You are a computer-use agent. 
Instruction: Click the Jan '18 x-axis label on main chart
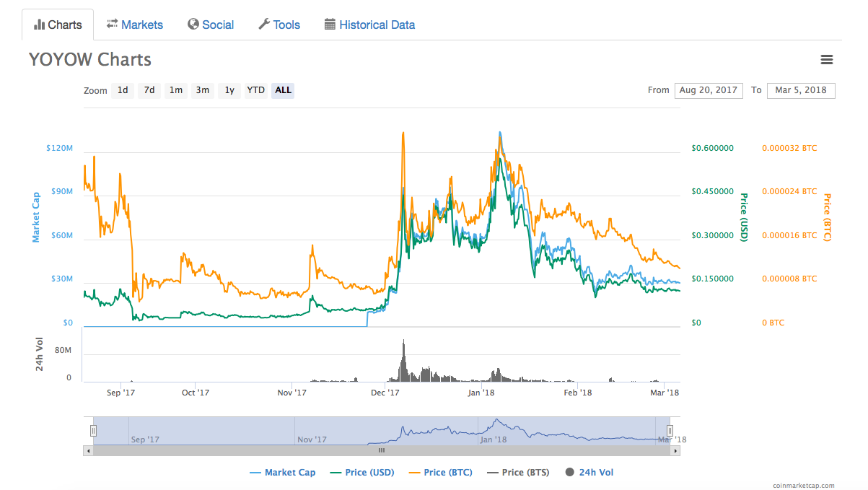tap(481, 393)
